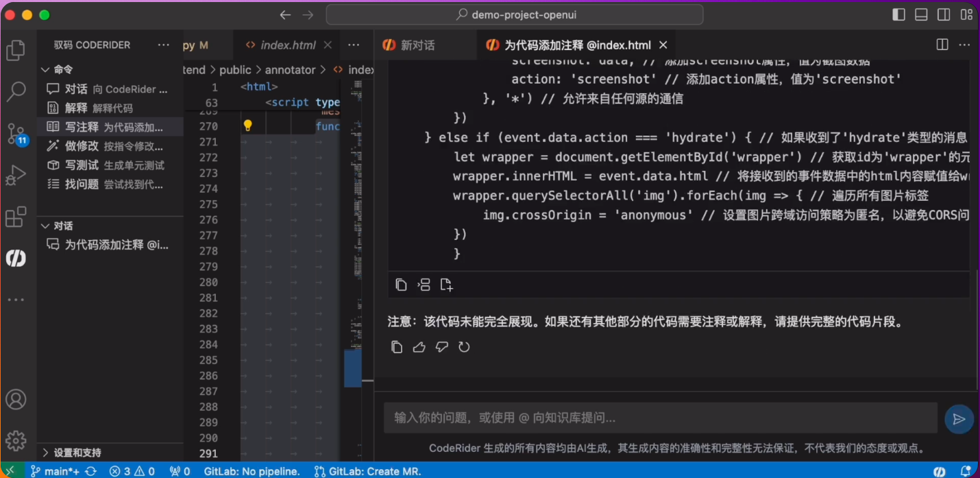Copy the code block using copy icon
This screenshot has height=478, width=980.
click(402, 285)
